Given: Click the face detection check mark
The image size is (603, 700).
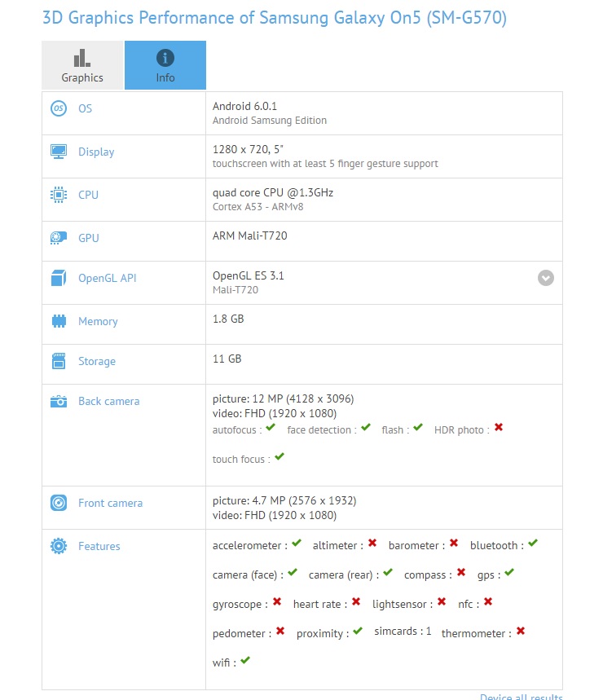Looking at the screenshot, I should pyautogui.click(x=366, y=428).
